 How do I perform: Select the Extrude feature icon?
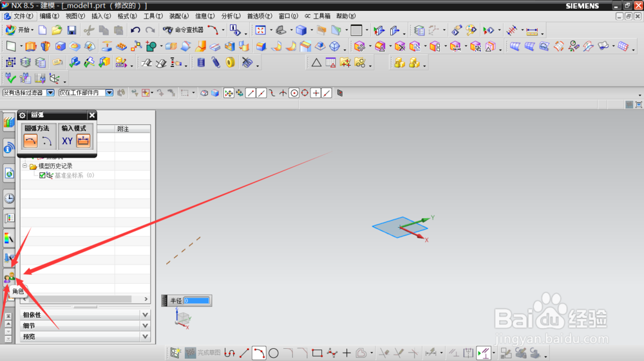coord(31,46)
